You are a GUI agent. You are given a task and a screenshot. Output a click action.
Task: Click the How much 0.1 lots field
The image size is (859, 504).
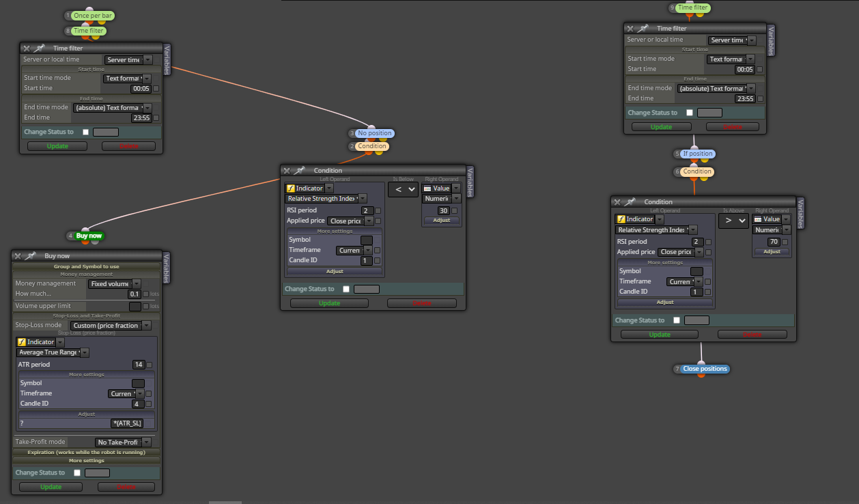135,294
